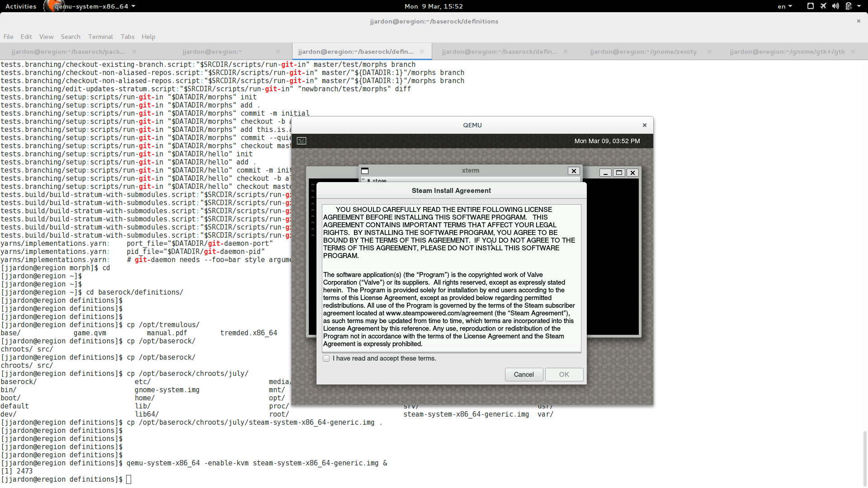Open the en keyboard layout dropdown
The width and height of the screenshot is (868, 488).
(x=784, y=6)
